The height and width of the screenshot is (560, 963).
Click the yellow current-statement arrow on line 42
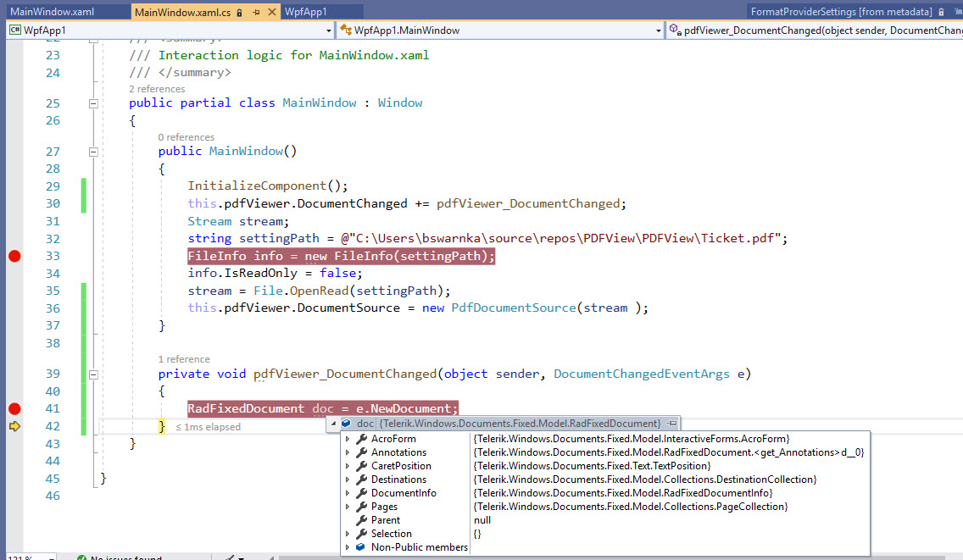pyautogui.click(x=14, y=426)
